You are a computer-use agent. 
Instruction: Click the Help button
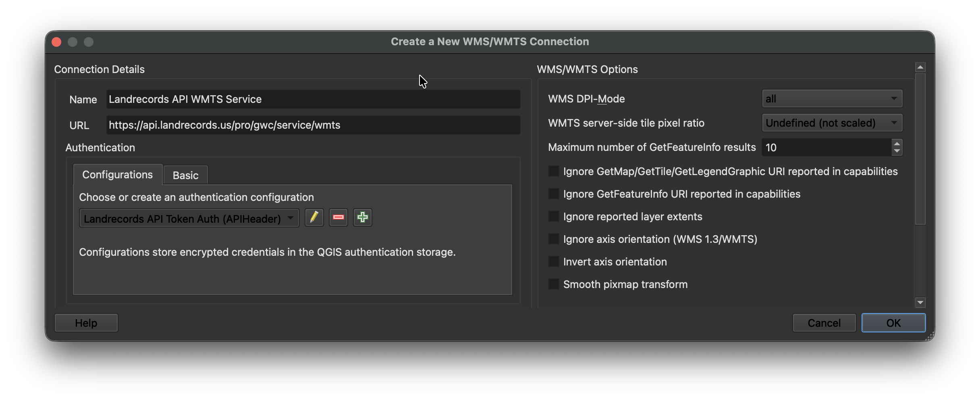pos(86,323)
